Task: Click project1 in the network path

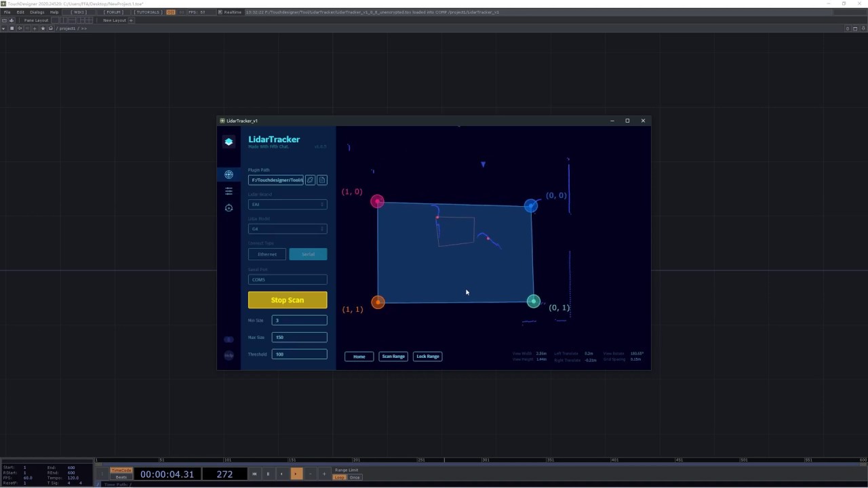Action: [x=68, y=28]
